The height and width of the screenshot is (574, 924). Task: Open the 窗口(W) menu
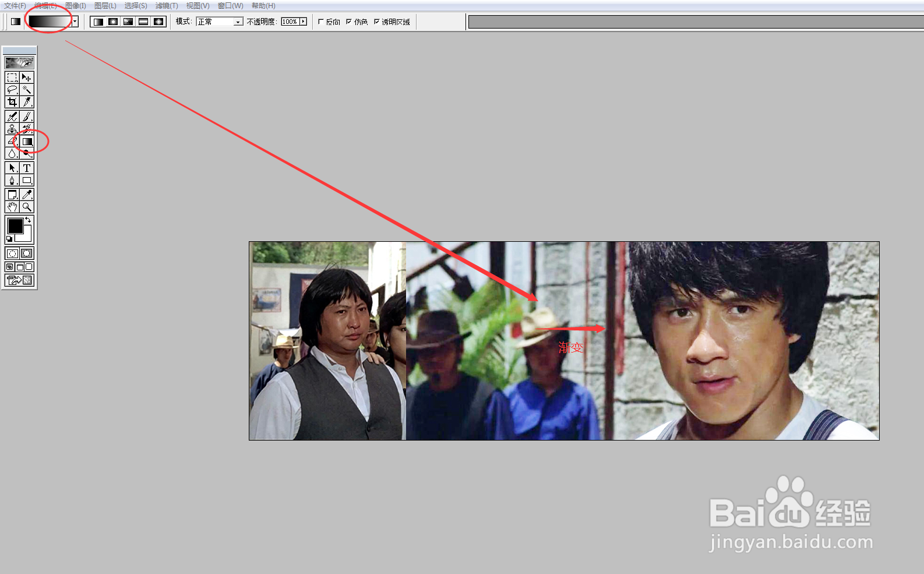point(230,6)
